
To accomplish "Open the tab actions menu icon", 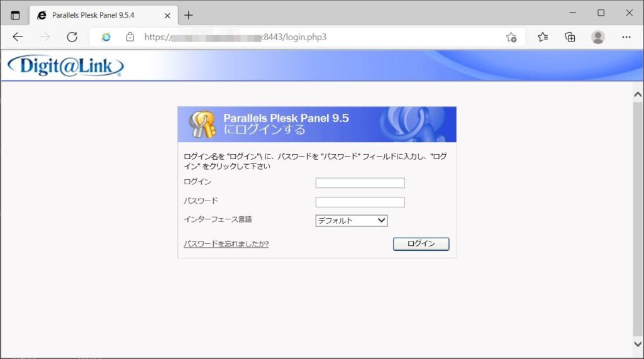I will tap(15, 16).
